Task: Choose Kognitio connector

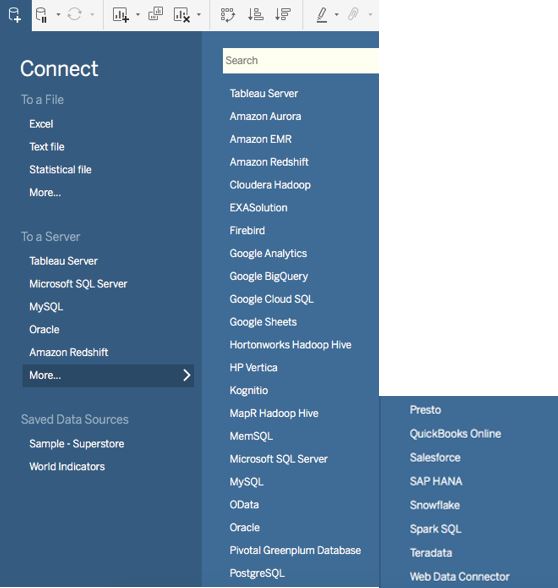Action: point(249,391)
